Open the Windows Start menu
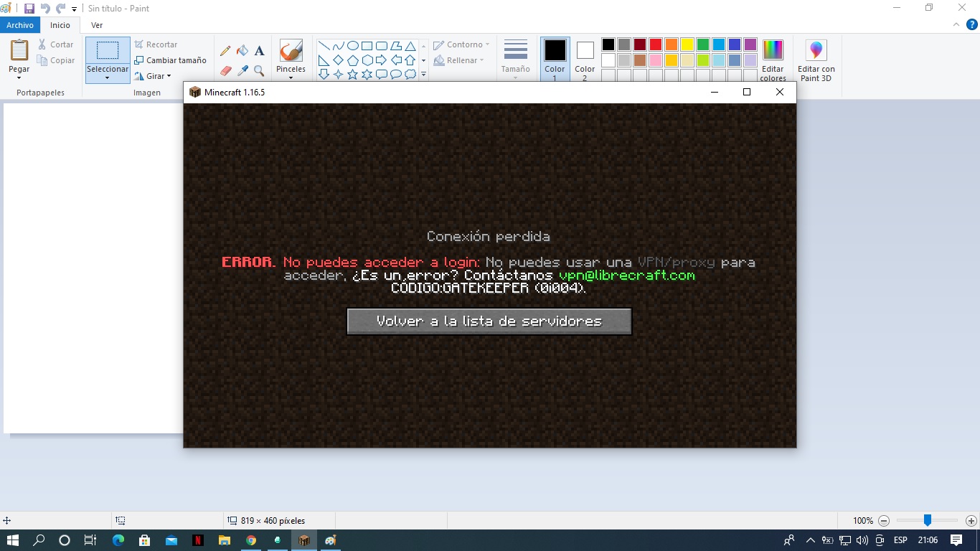 [13, 540]
